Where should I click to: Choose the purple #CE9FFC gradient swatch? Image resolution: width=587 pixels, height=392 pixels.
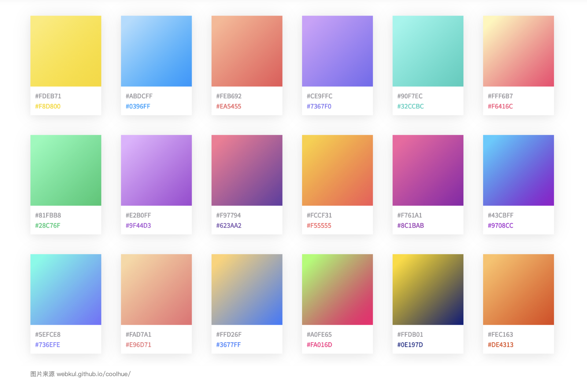[x=337, y=51]
